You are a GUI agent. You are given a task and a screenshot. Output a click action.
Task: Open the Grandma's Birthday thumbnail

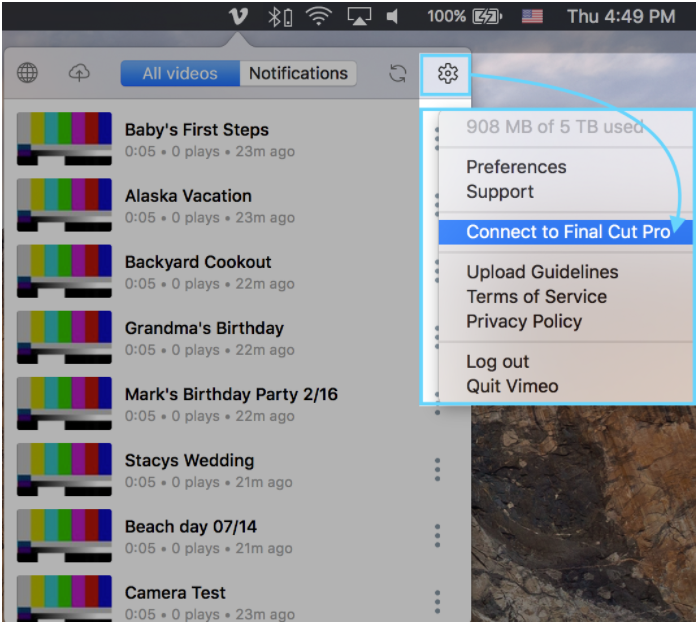(64, 337)
